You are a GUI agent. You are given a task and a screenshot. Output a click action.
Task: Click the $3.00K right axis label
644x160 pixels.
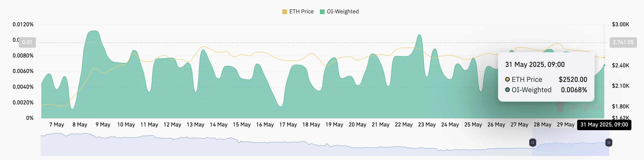click(621, 25)
